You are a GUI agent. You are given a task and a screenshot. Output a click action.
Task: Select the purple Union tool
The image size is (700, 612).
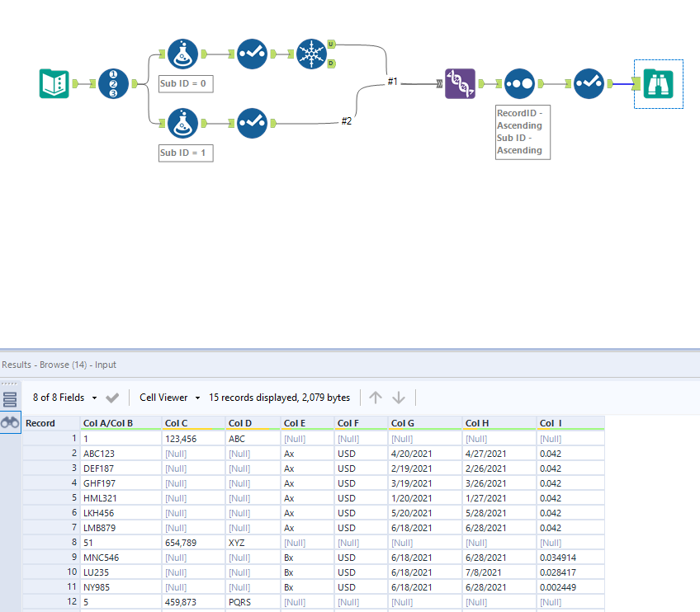(461, 83)
